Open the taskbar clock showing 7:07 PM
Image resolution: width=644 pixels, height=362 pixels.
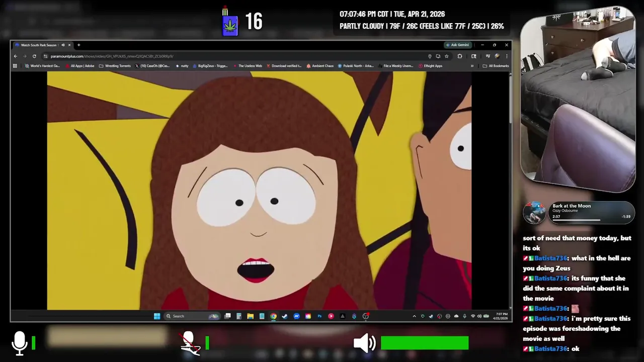[502, 316]
